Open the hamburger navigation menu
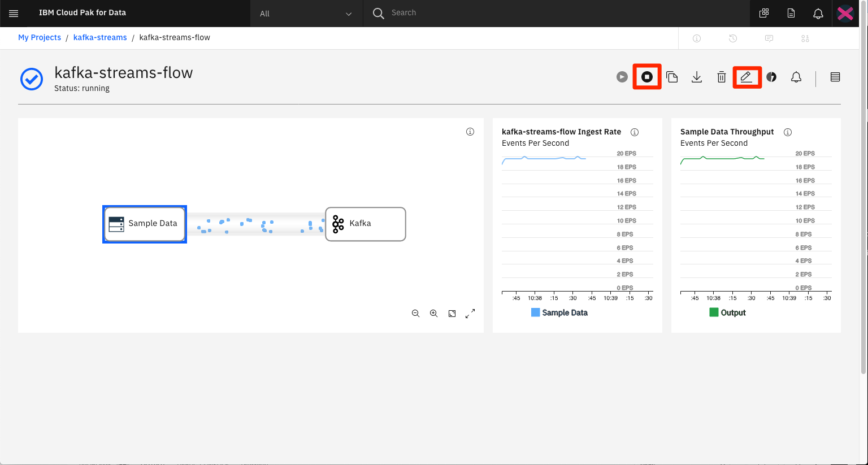 click(x=14, y=14)
